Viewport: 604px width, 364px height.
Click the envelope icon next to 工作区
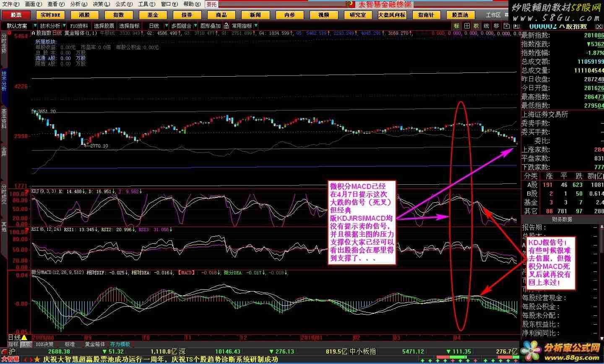click(507, 15)
